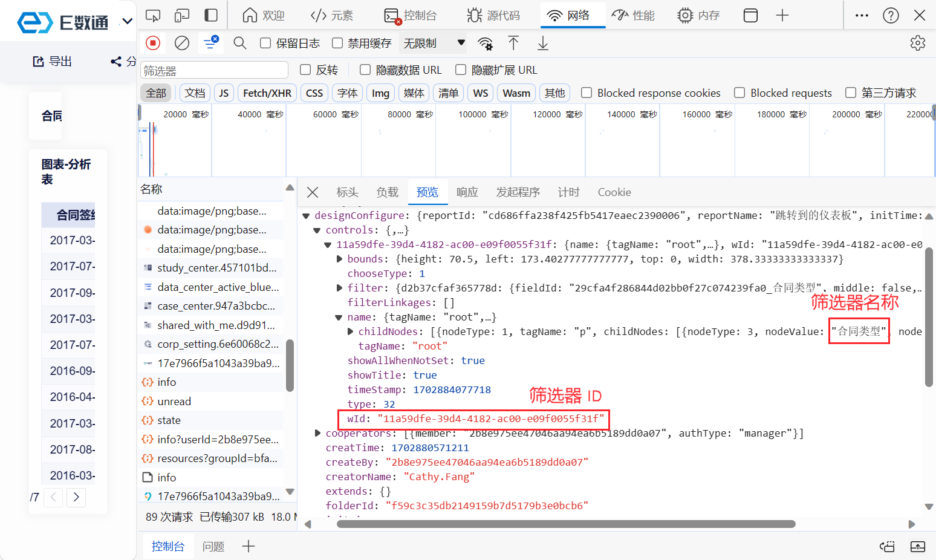Check the Invert (反转) checkbox
Image resolution: width=936 pixels, height=560 pixels.
(305, 70)
